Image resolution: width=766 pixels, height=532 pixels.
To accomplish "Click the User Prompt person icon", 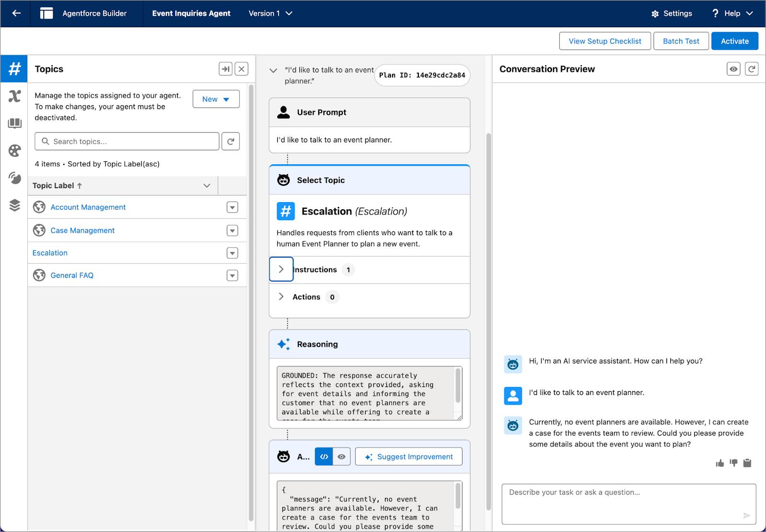I will [283, 112].
